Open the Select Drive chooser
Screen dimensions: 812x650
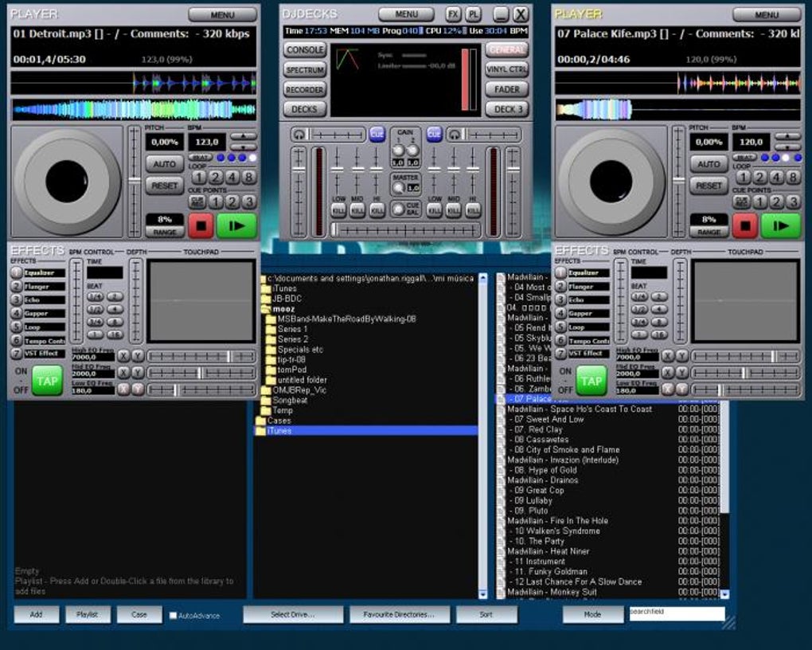pos(293,614)
